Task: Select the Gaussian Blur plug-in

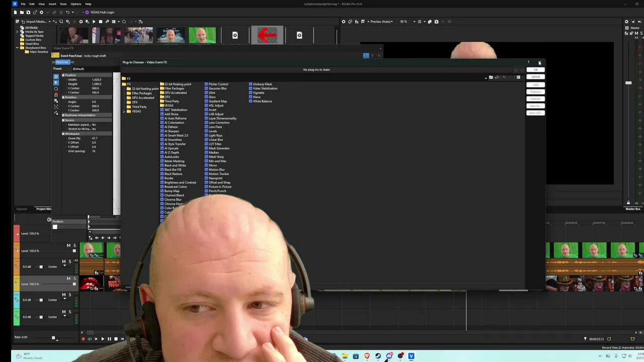Action: click(x=215, y=88)
